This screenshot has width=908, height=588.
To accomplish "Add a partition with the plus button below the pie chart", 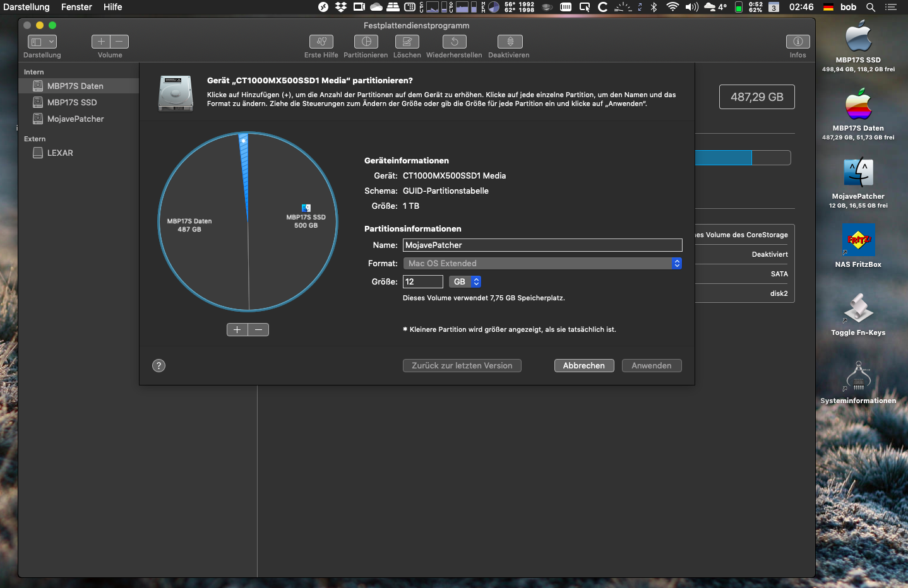I will pos(237,330).
